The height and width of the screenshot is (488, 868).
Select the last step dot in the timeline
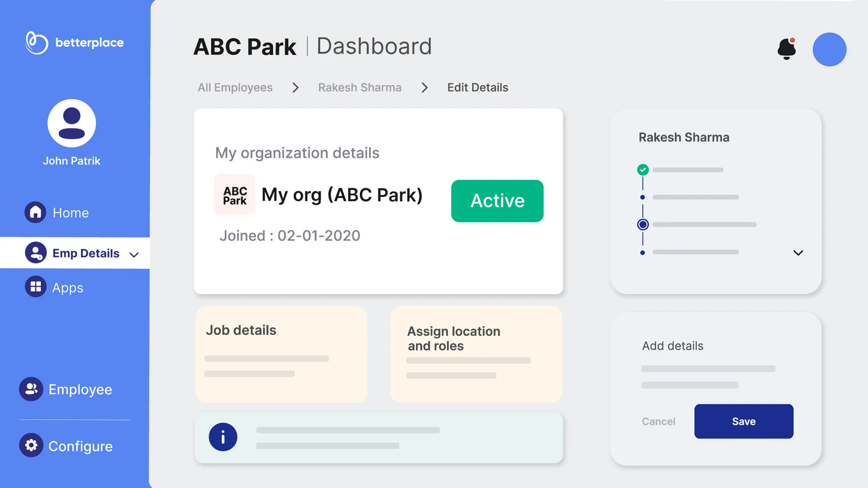[x=642, y=253]
